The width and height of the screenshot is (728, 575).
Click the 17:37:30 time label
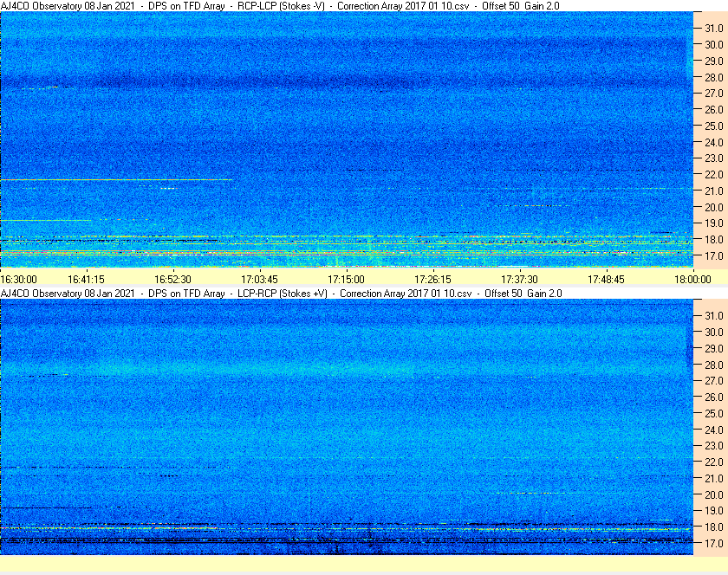pyautogui.click(x=519, y=280)
